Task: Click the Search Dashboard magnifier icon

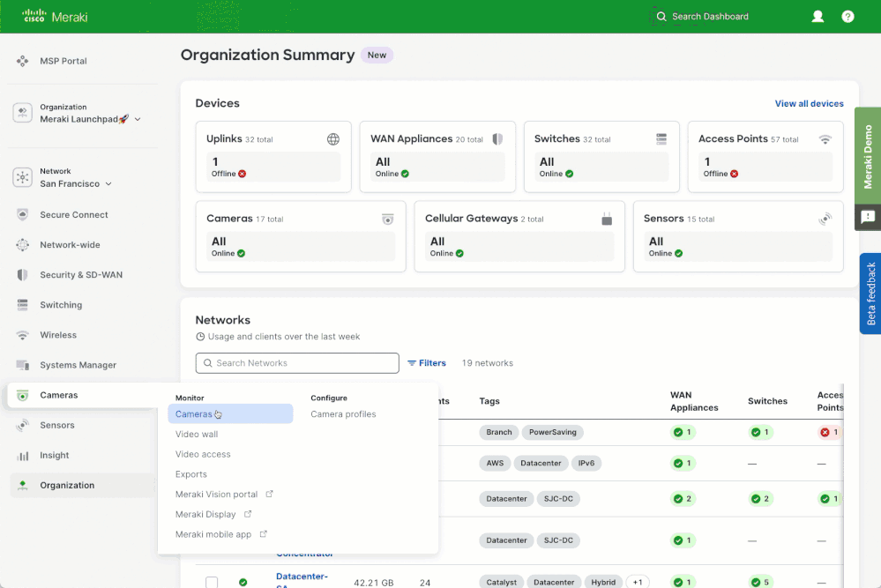Action: pos(661,16)
